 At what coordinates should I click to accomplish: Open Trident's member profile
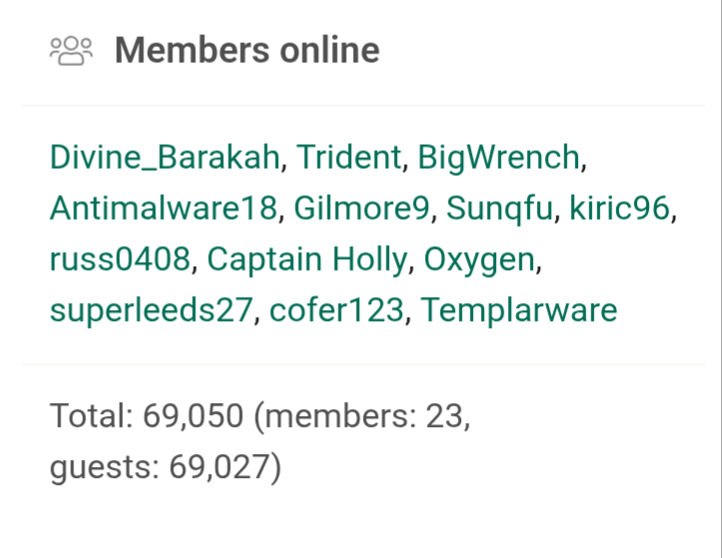click(x=350, y=157)
